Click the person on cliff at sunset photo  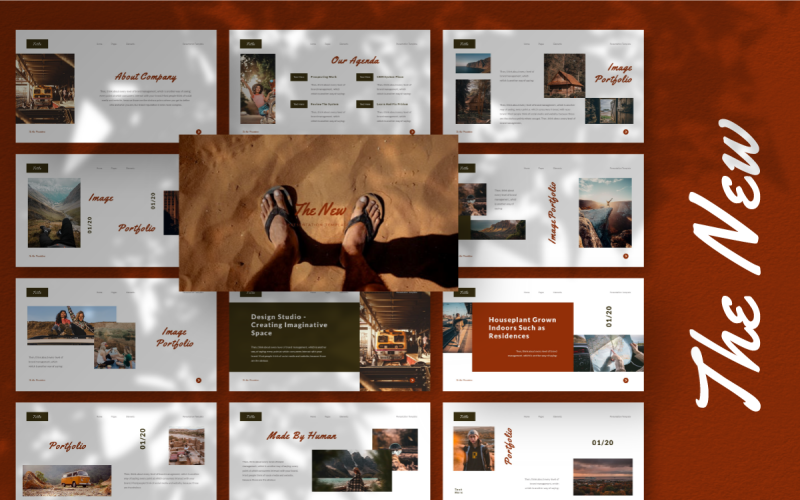point(605,213)
